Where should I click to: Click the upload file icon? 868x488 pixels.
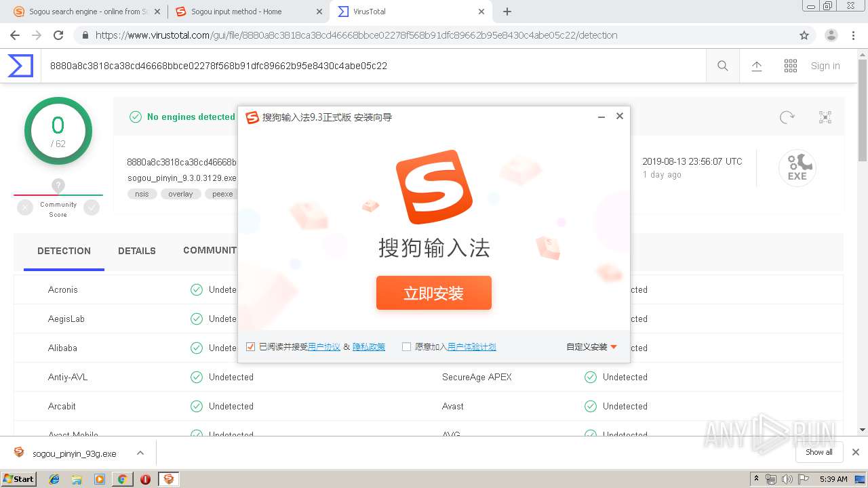(757, 66)
